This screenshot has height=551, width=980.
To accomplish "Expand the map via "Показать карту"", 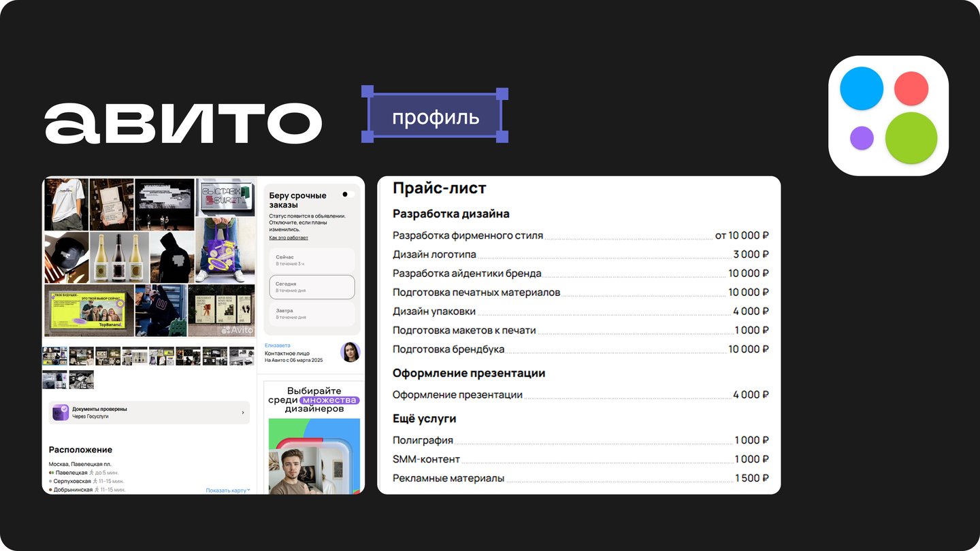I will coord(228,490).
